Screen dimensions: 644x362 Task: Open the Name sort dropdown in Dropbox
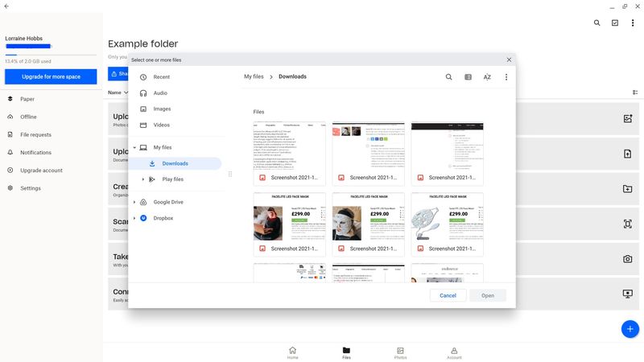pos(118,93)
